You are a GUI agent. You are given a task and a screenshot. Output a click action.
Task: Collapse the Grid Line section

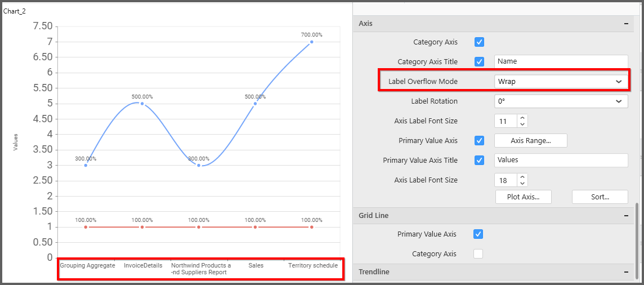click(626, 216)
